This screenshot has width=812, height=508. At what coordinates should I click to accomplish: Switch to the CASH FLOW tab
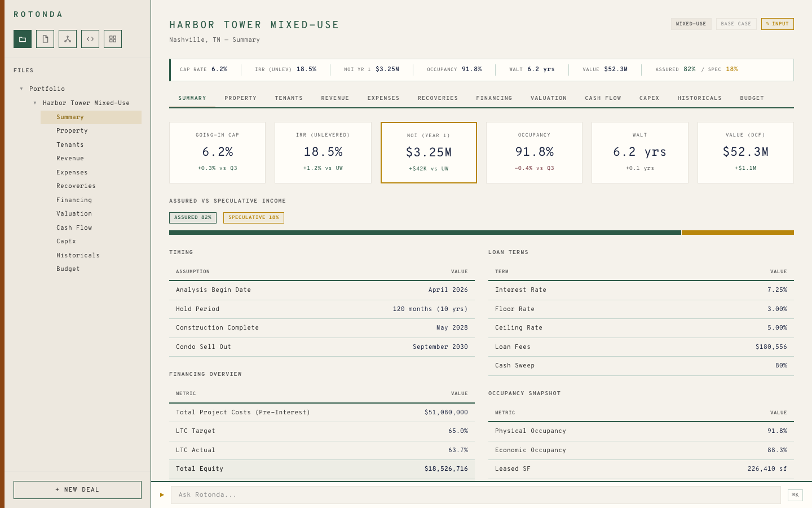coord(603,98)
